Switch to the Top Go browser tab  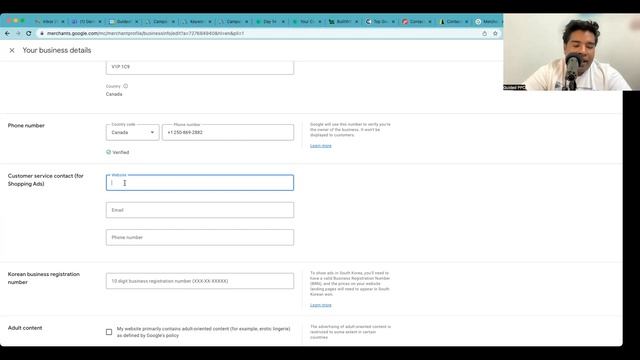[x=380, y=21]
